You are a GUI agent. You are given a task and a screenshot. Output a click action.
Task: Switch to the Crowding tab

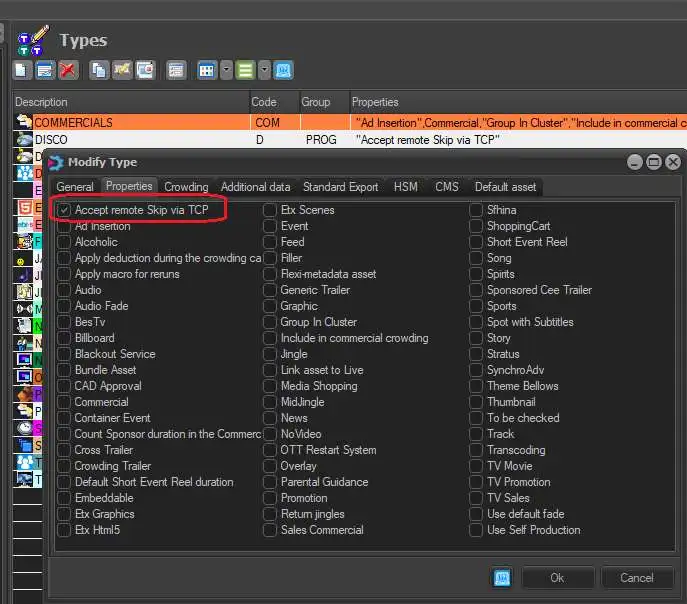186,186
